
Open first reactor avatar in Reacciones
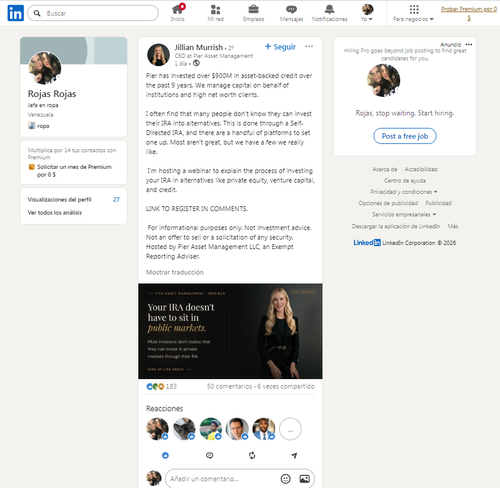point(157,429)
